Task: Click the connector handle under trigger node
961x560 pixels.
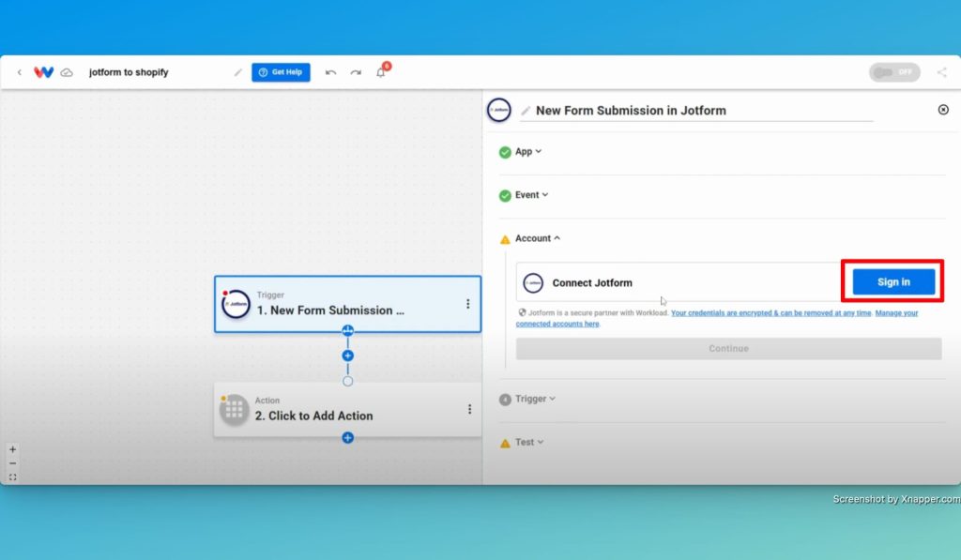Action: click(x=347, y=331)
